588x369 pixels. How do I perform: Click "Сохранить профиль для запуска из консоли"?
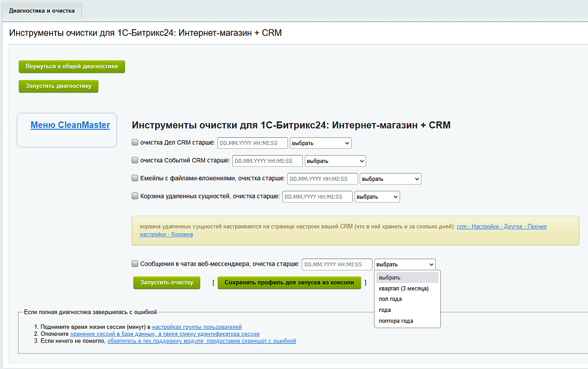tap(289, 282)
